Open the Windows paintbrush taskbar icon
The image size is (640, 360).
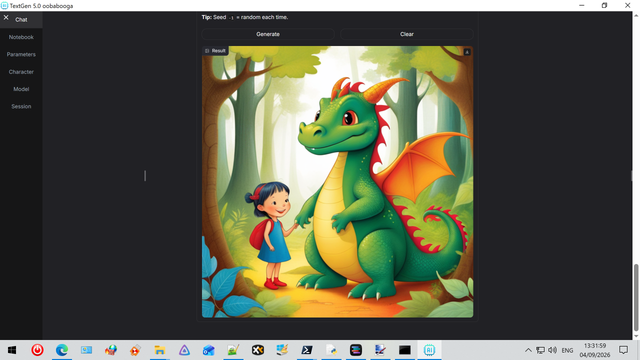point(282,350)
